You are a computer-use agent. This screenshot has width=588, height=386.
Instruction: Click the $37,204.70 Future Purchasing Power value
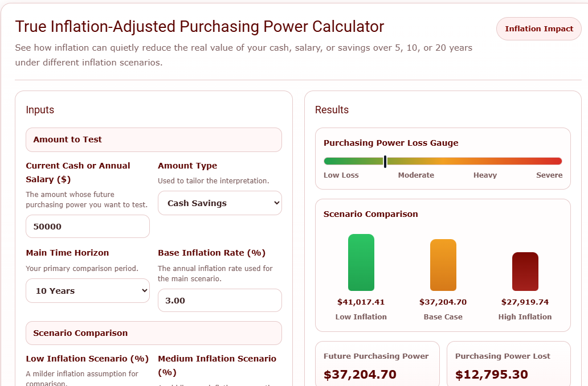[x=360, y=375]
